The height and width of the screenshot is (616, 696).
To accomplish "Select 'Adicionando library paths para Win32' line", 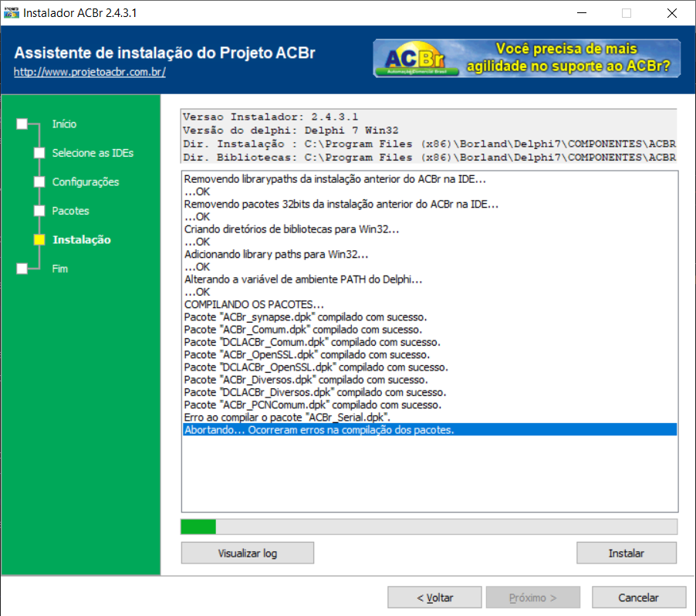I will point(430,254).
